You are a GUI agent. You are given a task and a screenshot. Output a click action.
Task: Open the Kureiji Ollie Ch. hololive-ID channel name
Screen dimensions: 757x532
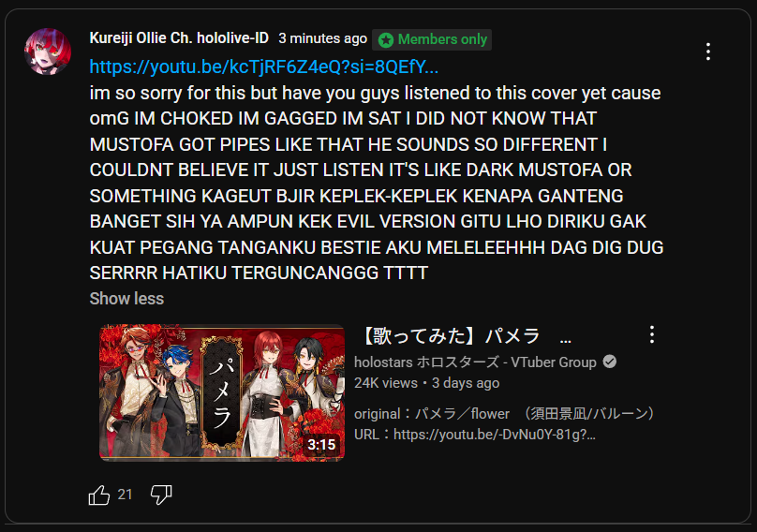pos(179,38)
